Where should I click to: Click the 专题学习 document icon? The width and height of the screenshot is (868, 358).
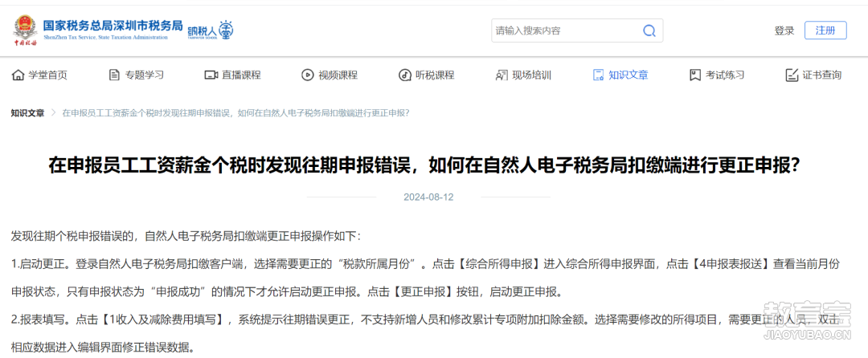(x=115, y=75)
